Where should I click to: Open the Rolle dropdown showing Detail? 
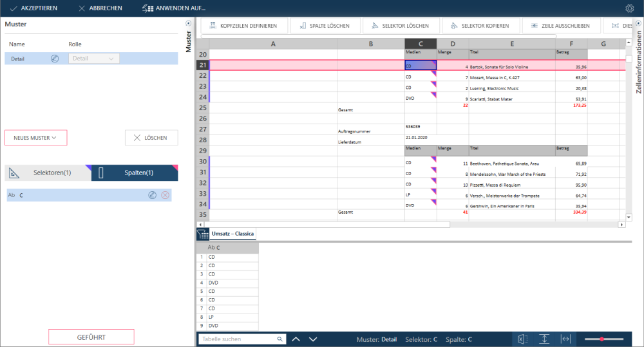coord(94,59)
